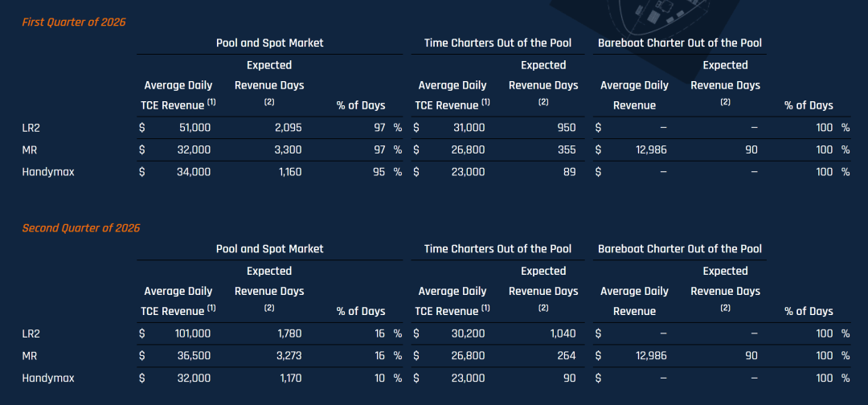Click the 51,000 LR2 TCE revenue value
Image resolution: width=868 pixels, height=405 pixels.
coord(193,127)
